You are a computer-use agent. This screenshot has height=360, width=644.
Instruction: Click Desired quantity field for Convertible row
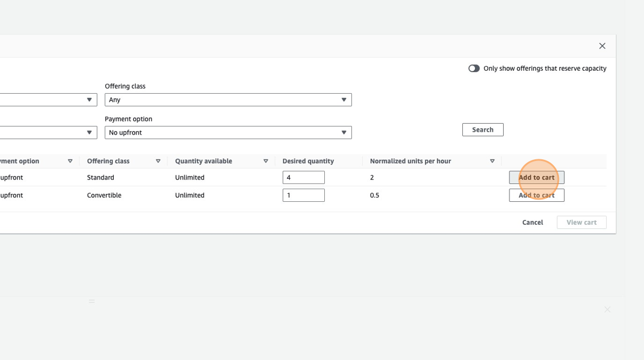(x=303, y=196)
